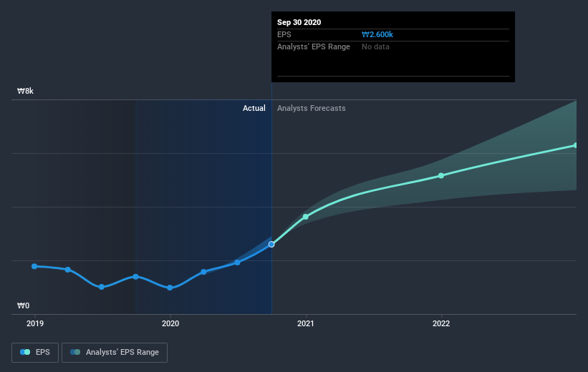The height and width of the screenshot is (372, 588).
Task: Click the ₩8k y-axis label
Action: (25, 91)
